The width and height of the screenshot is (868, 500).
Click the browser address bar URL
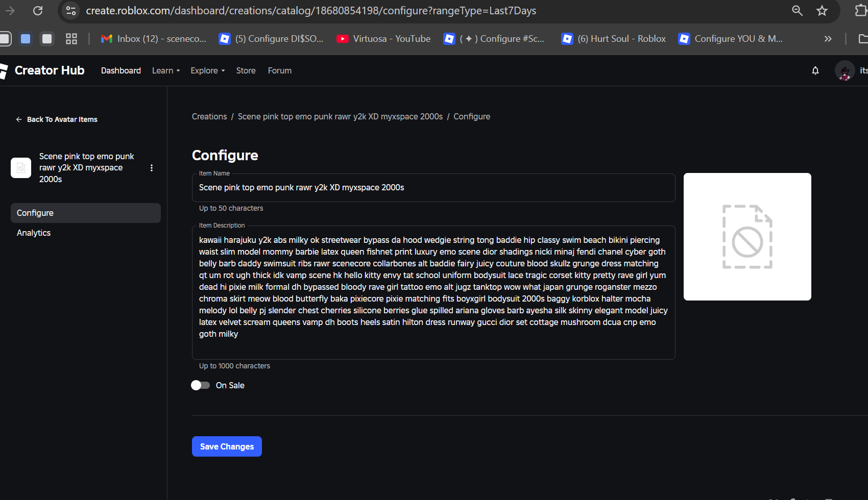[311, 11]
